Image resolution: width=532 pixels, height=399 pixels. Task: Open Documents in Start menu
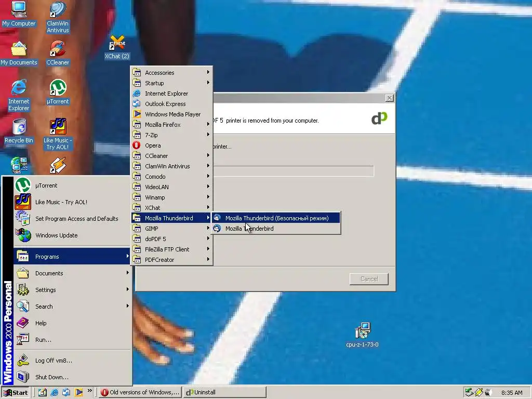(x=72, y=273)
